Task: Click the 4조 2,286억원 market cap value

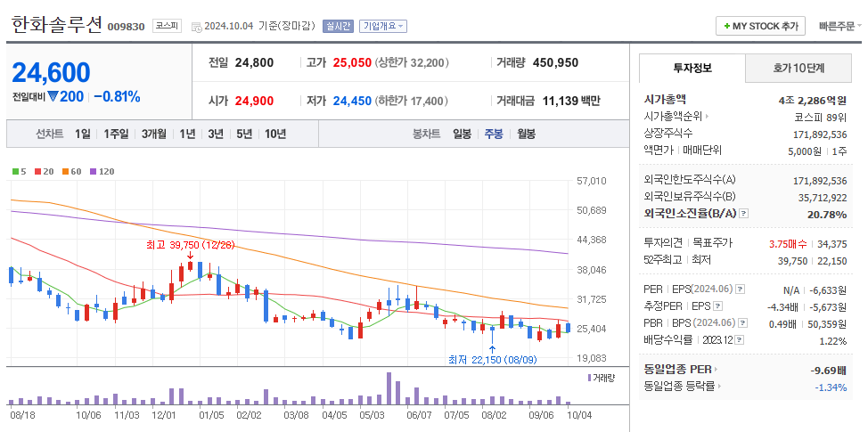Action: (812, 101)
